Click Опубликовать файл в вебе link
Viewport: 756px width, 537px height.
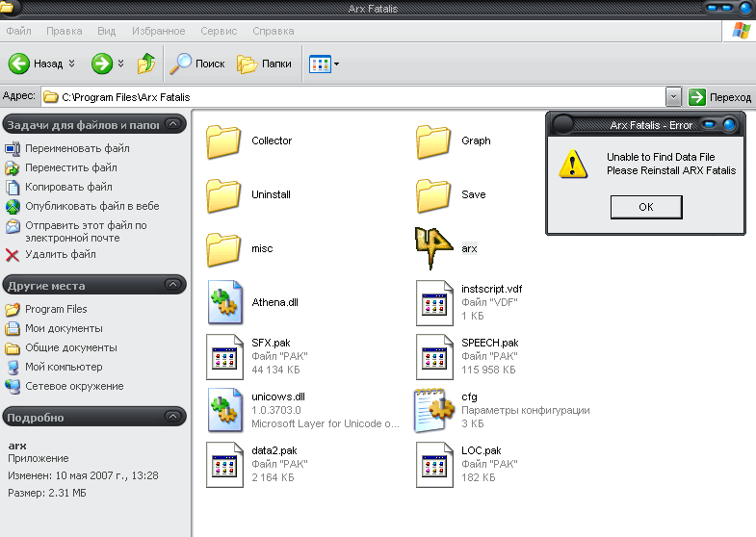(x=92, y=206)
